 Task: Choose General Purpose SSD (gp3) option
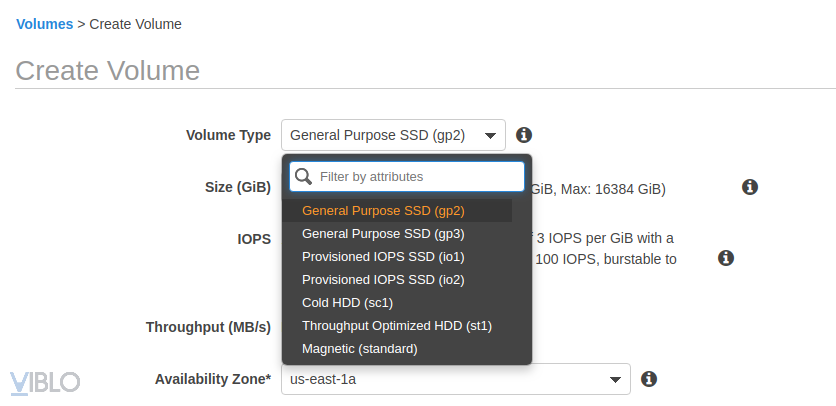tap(383, 234)
